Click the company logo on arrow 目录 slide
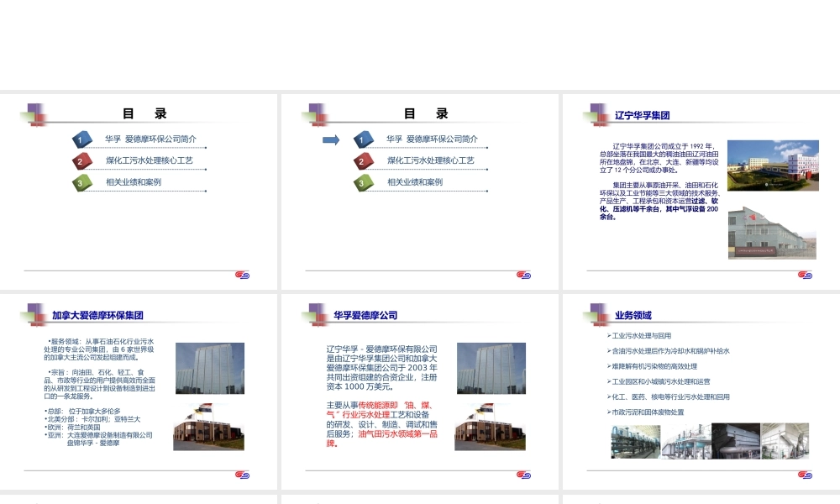Viewport: 840px width, 504px height. pyautogui.click(x=523, y=275)
